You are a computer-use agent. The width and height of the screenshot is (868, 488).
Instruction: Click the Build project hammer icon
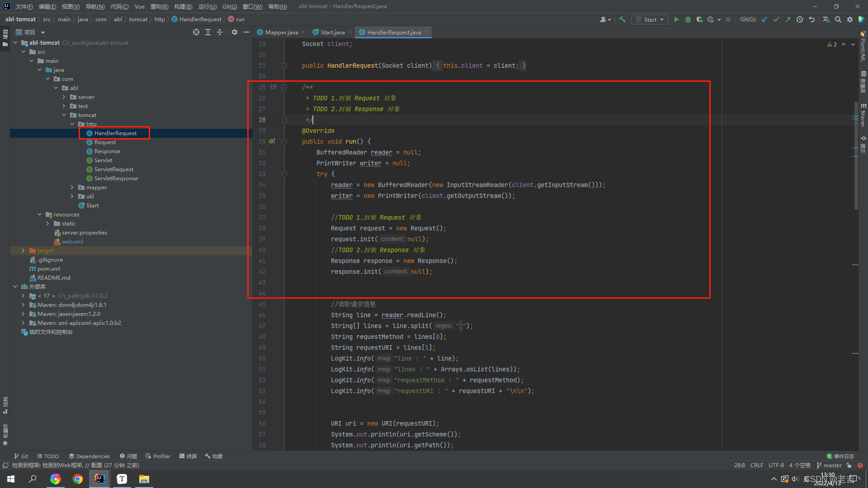[x=622, y=19]
